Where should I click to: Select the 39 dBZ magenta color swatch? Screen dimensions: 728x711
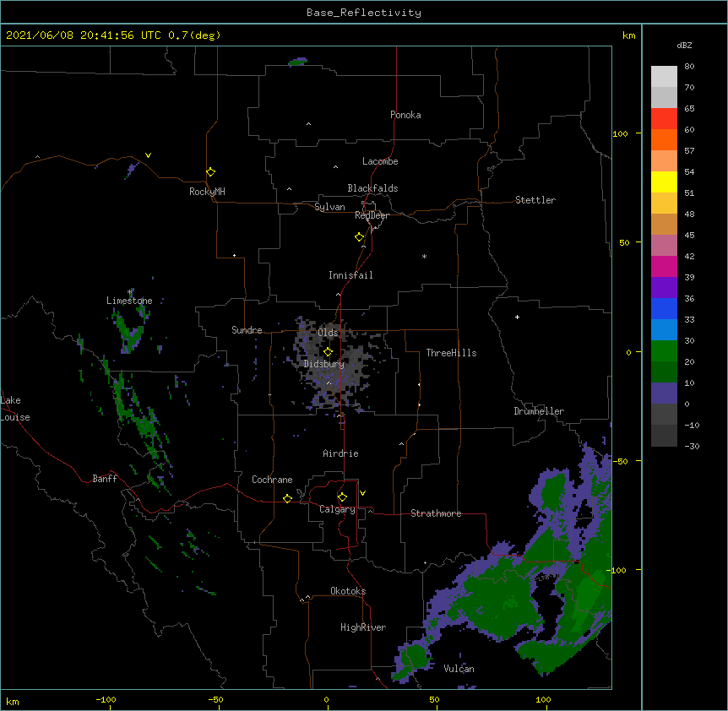pos(664,266)
